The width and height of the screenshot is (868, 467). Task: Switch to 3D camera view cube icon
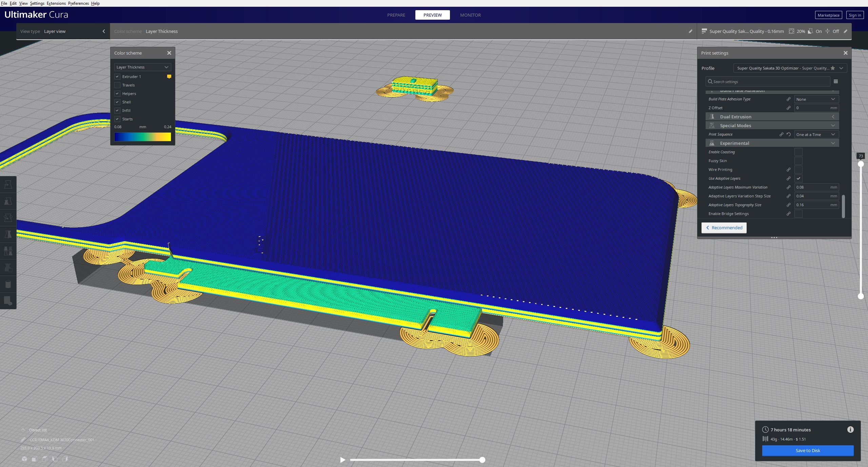click(24, 459)
